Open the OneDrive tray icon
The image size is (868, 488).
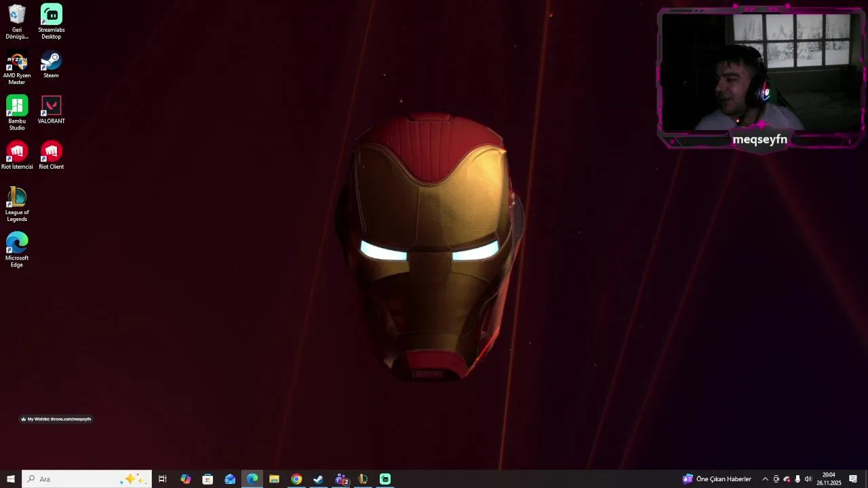[x=787, y=479]
